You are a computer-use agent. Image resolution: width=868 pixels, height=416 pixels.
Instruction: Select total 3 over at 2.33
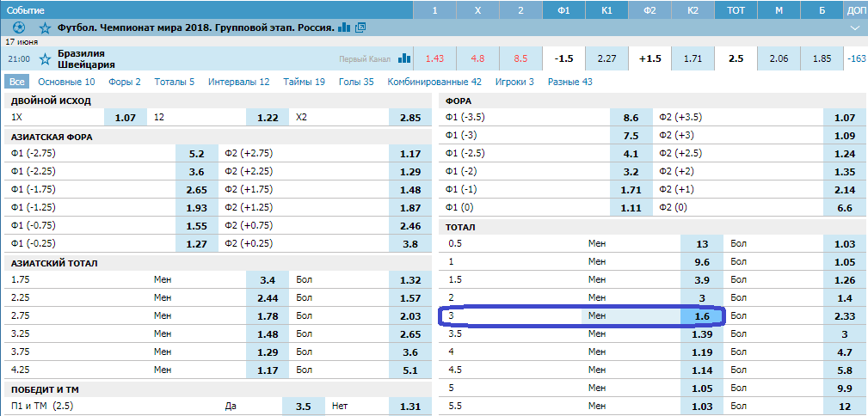[845, 316]
